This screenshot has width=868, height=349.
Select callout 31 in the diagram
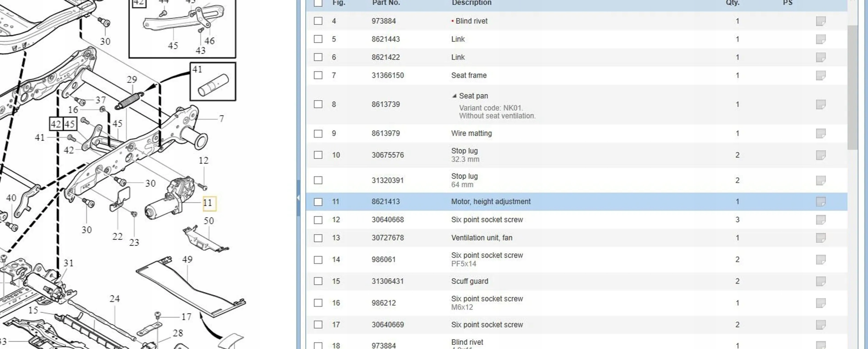click(x=68, y=263)
